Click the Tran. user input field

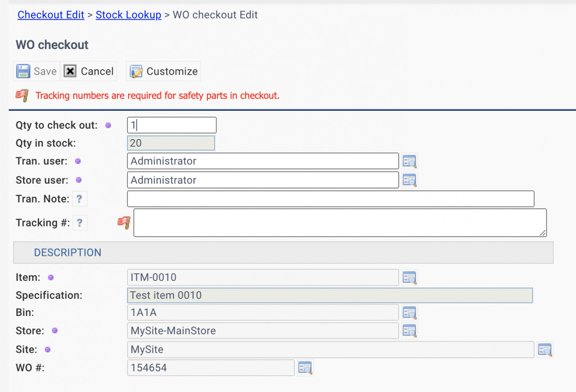click(263, 161)
